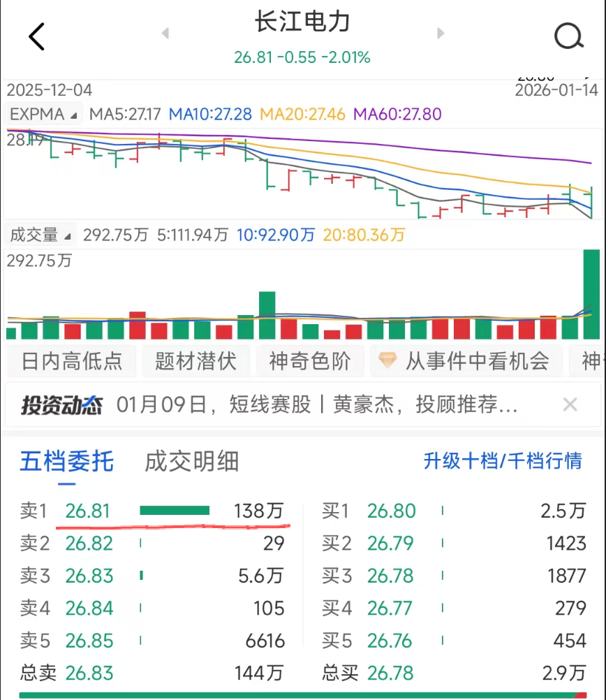Open 日内高低点 feature button
The width and height of the screenshot is (606, 700).
pyautogui.click(x=71, y=361)
